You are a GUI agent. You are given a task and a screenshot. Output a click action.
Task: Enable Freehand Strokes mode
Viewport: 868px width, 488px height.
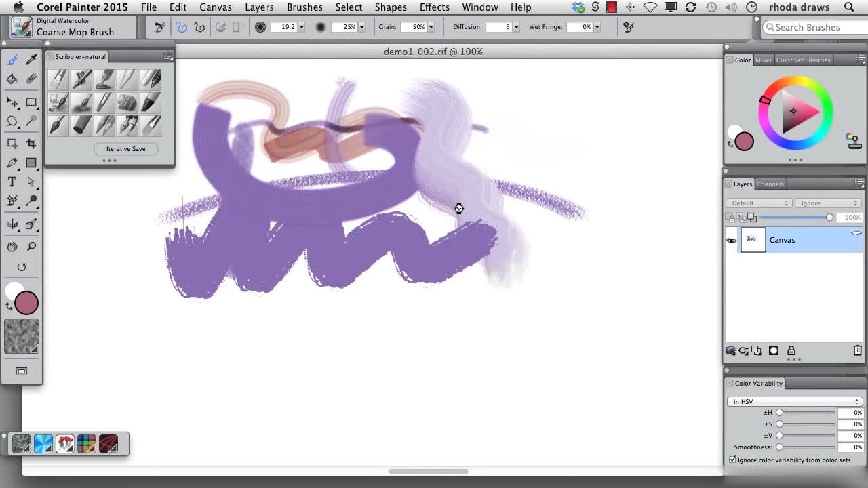(x=182, y=27)
